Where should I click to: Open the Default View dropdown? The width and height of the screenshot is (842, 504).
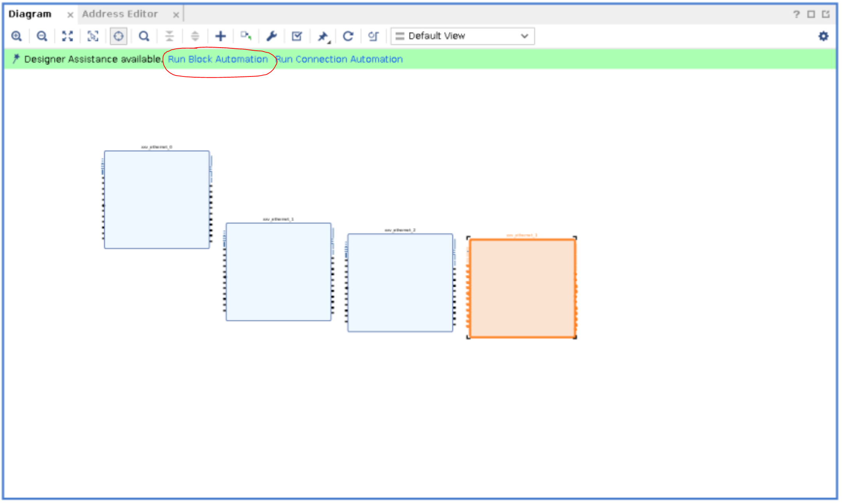click(462, 36)
